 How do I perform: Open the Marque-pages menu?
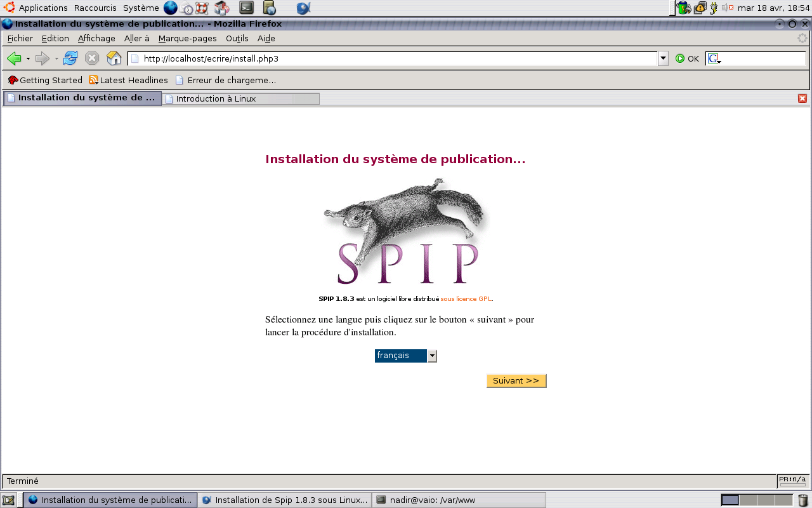(x=187, y=38)
